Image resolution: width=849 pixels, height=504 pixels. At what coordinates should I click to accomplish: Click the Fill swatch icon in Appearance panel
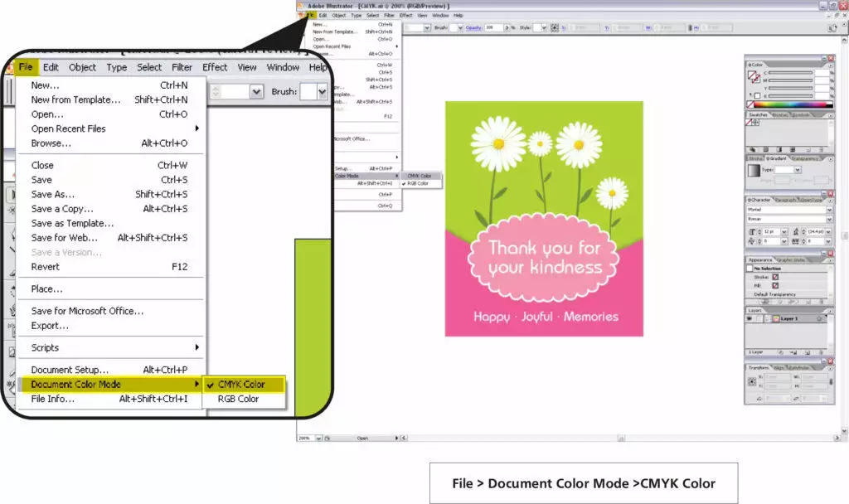click(775, 286)
